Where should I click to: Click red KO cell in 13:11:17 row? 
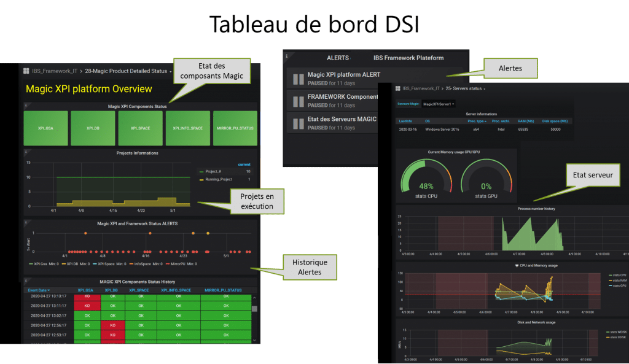tap(87, 306)
